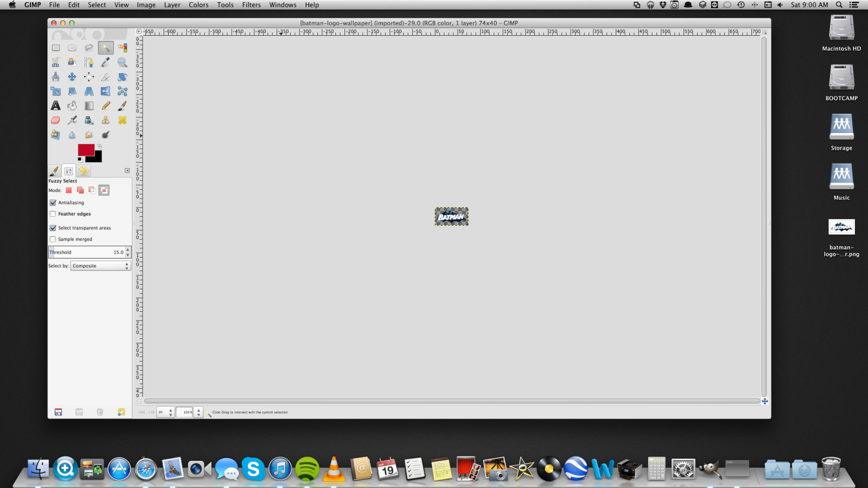
Task: Reset colors to default black and white
Action: 80,159
